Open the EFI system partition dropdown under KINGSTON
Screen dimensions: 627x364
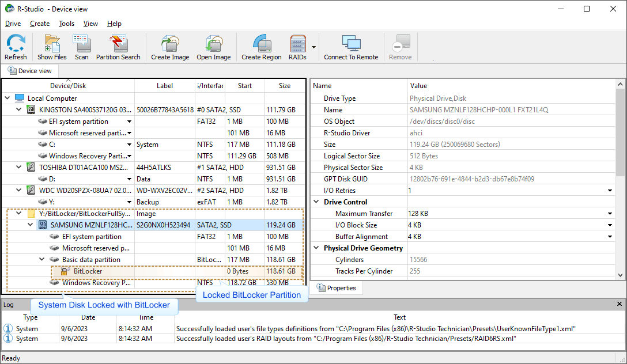[129, 122]
